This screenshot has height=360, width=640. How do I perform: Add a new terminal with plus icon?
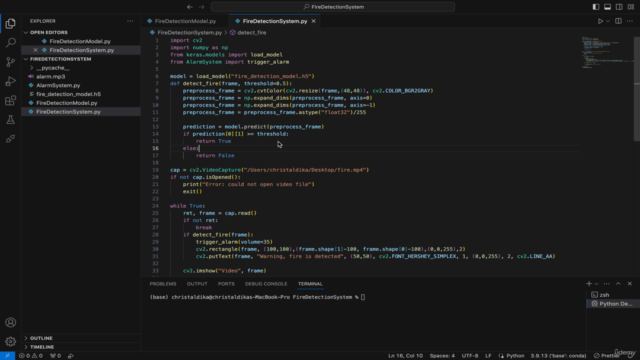(589, 284)
